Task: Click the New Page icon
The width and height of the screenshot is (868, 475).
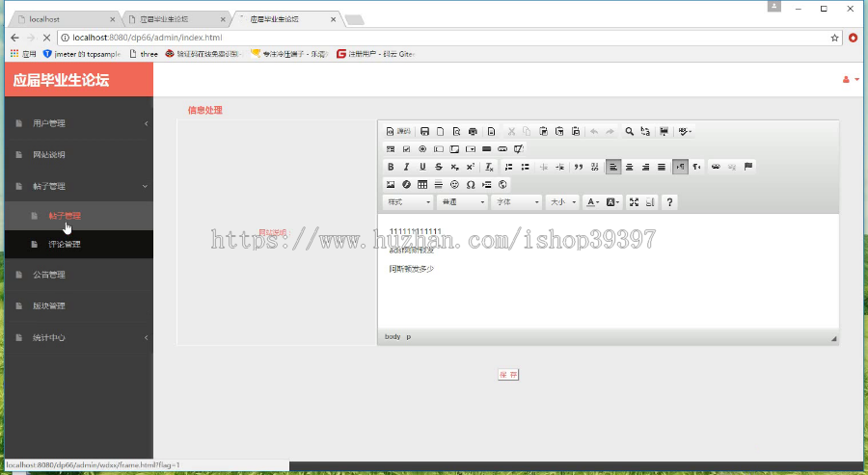Action: tap(441, 132)
